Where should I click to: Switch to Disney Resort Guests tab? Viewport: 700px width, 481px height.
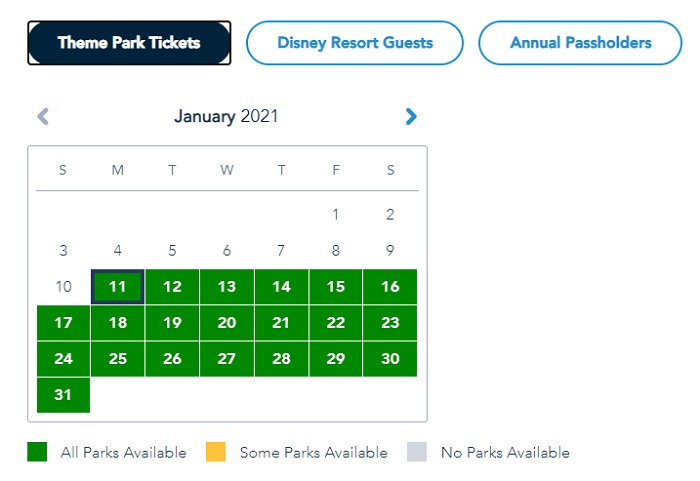click(x=355, y=43)
